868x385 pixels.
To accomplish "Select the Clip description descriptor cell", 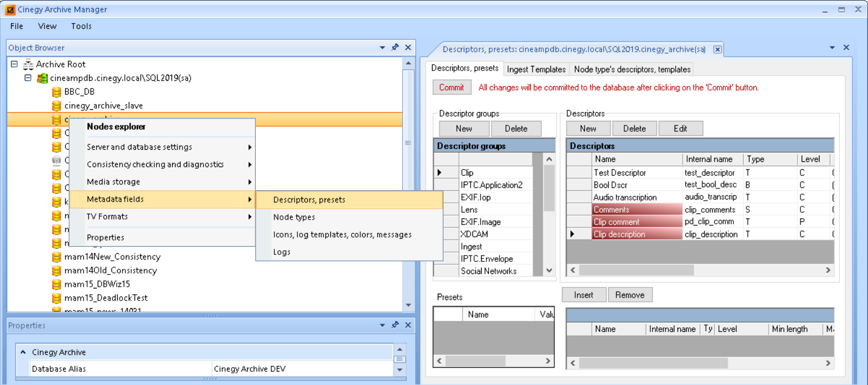I will click(637, 234).
